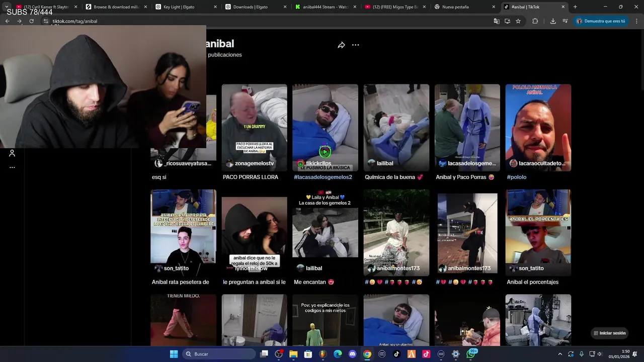Screen dimensions: 644x362
Task: Click the install app icon in address bar
Action: pos(507,21)
